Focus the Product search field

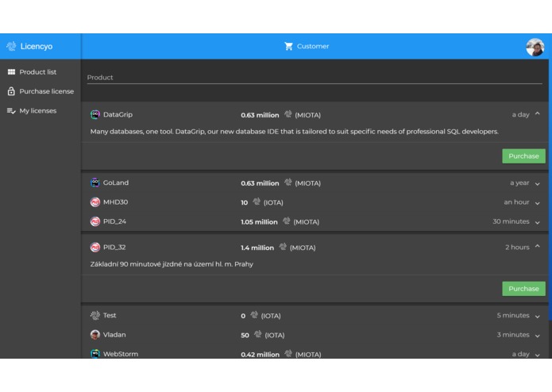(x=315, y=77)
